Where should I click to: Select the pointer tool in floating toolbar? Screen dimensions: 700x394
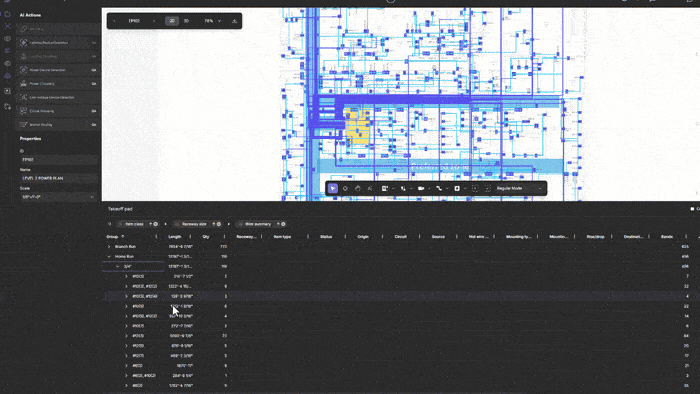pyautogui.click(x=333, y=189)
